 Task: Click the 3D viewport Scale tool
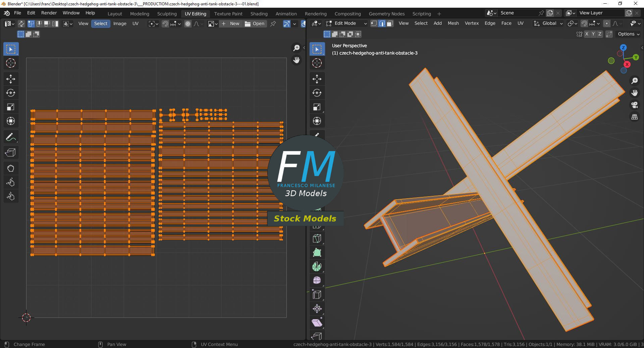coord(317,107)
